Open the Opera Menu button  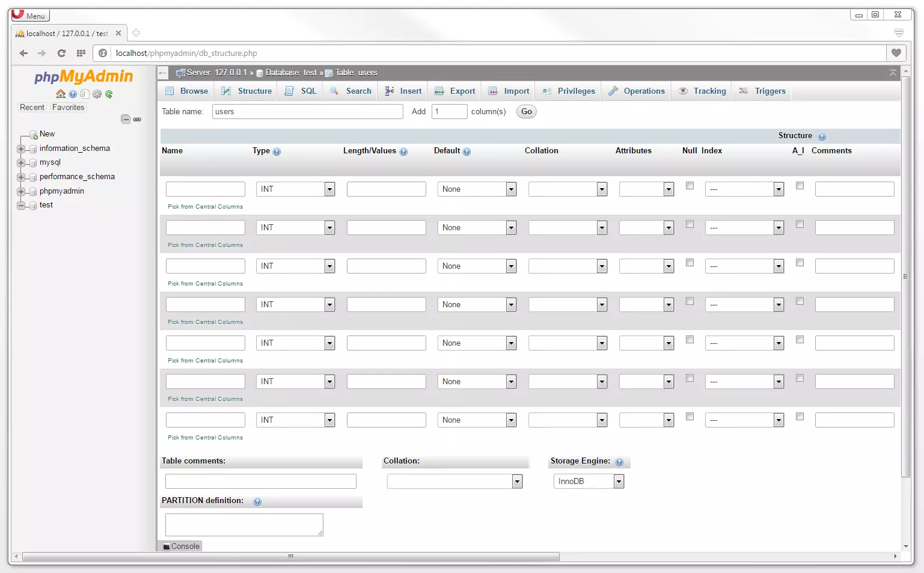tap(31, 15)
